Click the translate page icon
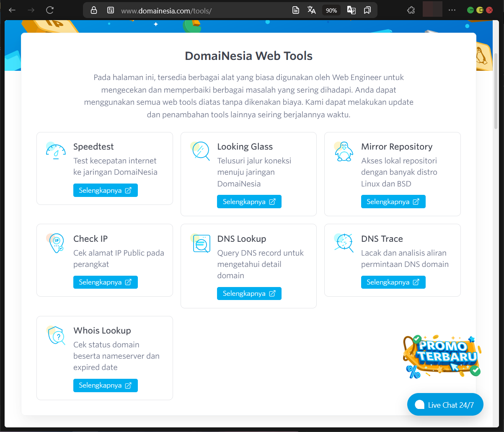The width and height of the screenshot is (504, 432). [312, 10]
